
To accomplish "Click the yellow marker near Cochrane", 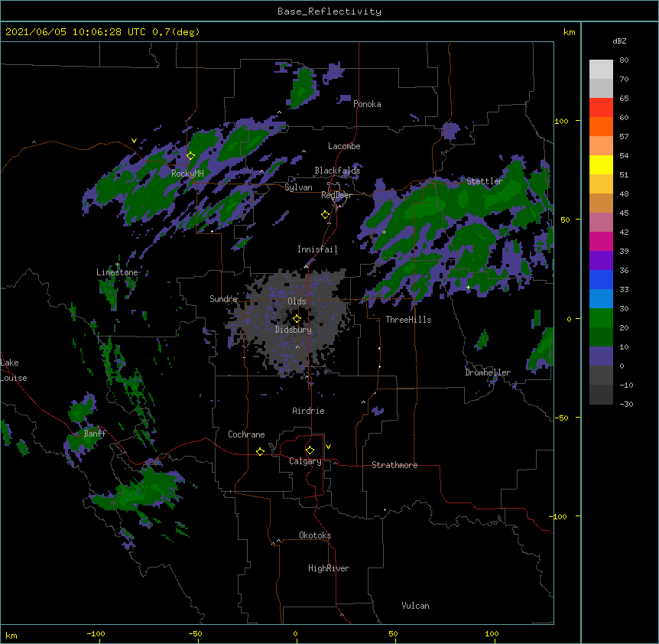I will tap(260, 451).
